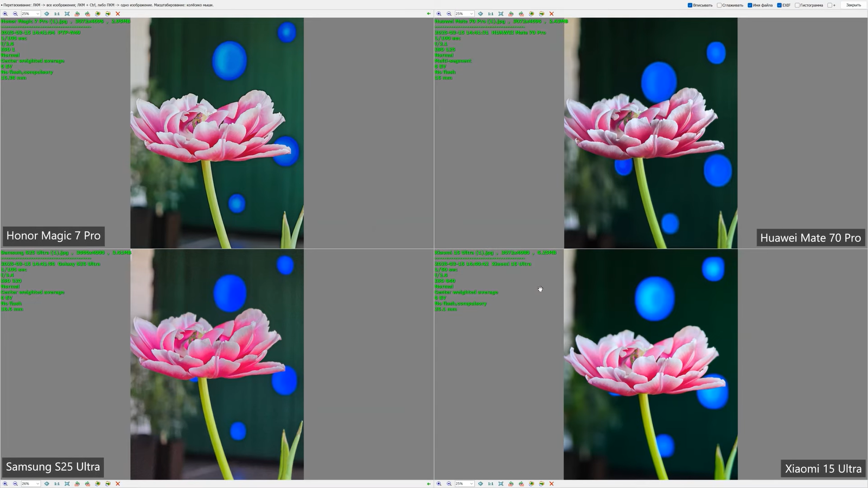Fit the Huawei Mate 70 Pro image to its window
Screen dimensions: 868x488
click(501, 14)
